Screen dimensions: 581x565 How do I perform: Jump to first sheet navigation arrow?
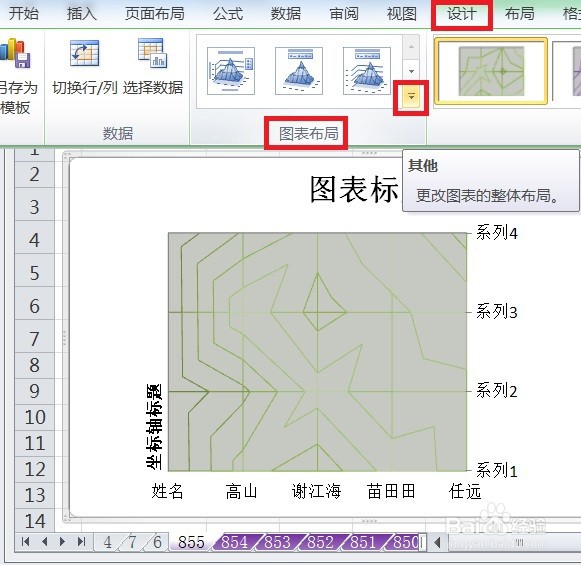click(x=26, y=542)
